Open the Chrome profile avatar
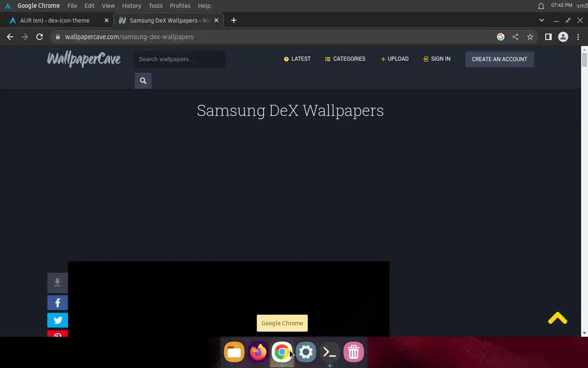The width and height of the screenshot is (588, 368). 563,37
